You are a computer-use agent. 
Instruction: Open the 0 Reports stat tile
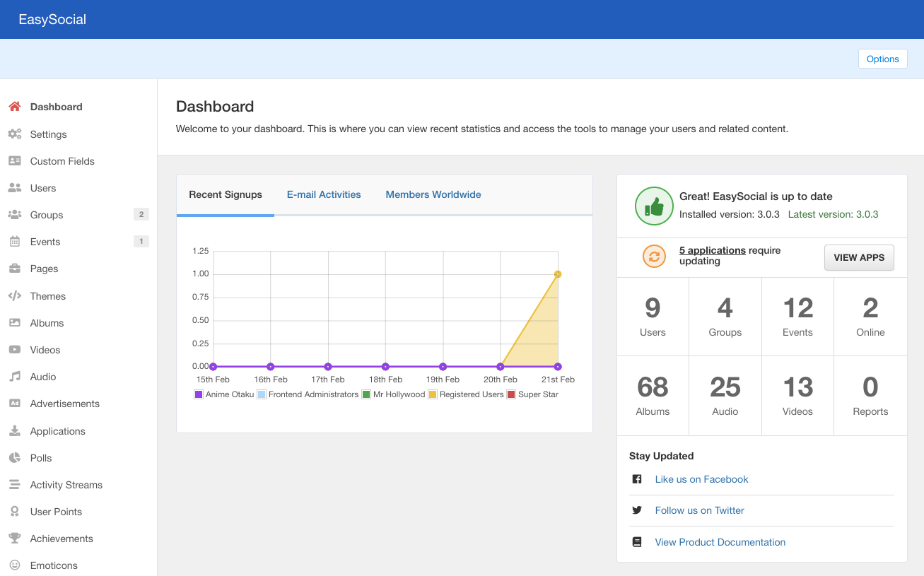point(870,396)
